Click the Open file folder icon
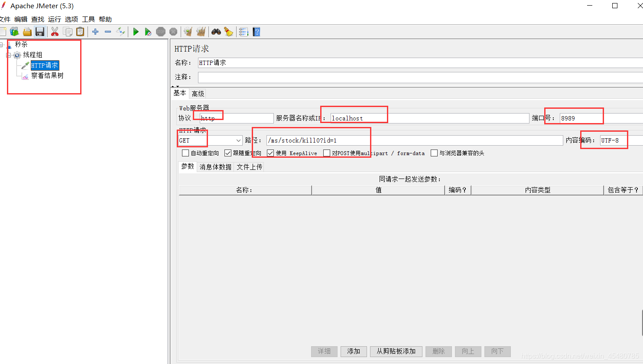 27,32
